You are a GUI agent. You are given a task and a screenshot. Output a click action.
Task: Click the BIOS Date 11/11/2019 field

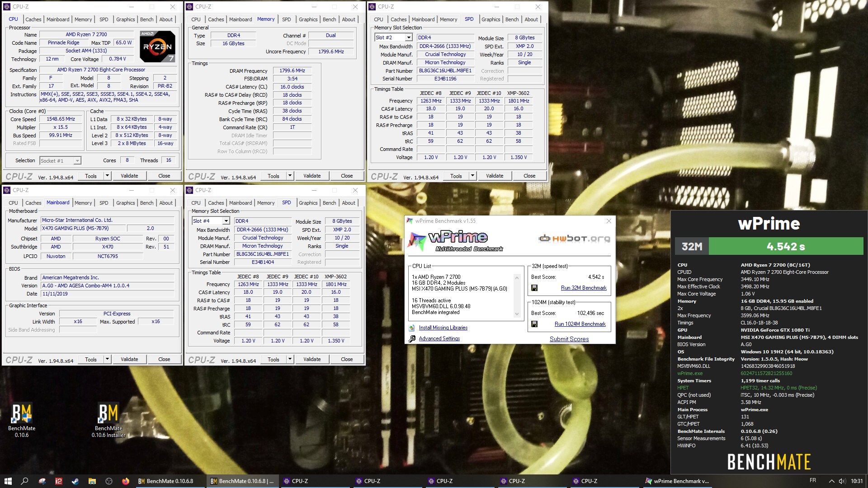(x=107, y=294)
